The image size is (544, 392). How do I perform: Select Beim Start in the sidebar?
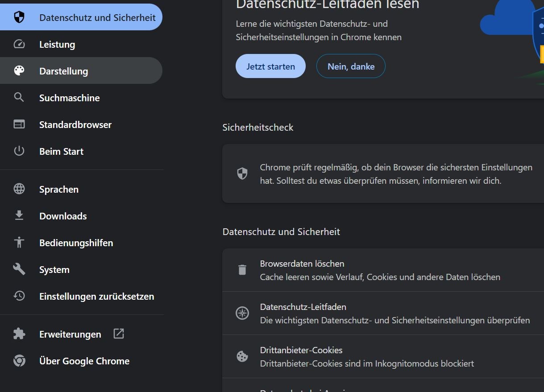(81, 151)
